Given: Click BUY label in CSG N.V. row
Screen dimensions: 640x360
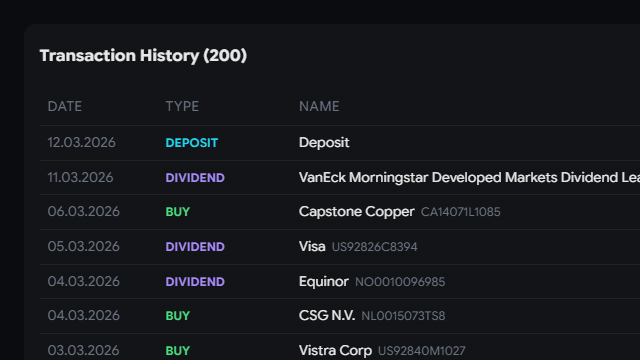Looking at the screenshot, I should (x=178, y=316).
